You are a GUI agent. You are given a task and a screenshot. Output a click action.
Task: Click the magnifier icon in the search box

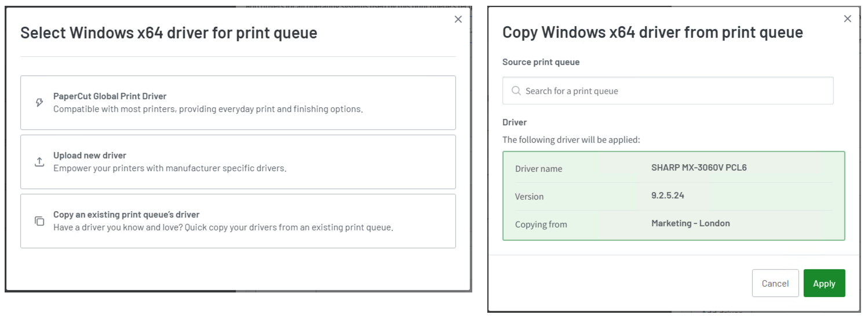click(x=516, y=91)
